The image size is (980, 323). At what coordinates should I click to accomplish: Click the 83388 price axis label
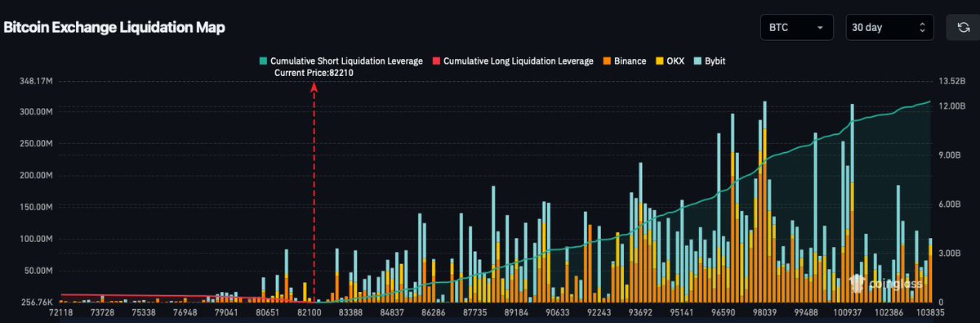pos(350,313)
